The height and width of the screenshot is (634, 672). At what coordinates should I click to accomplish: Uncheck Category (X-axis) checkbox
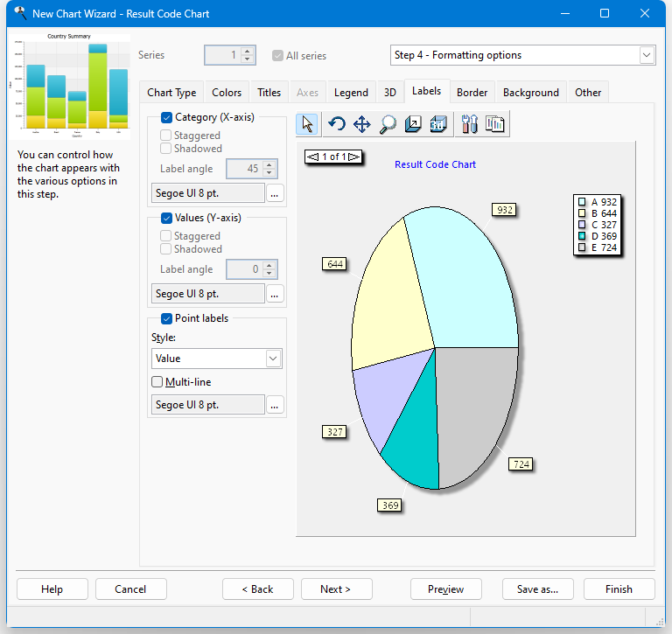pyautogui.click(x=166, y=117)
